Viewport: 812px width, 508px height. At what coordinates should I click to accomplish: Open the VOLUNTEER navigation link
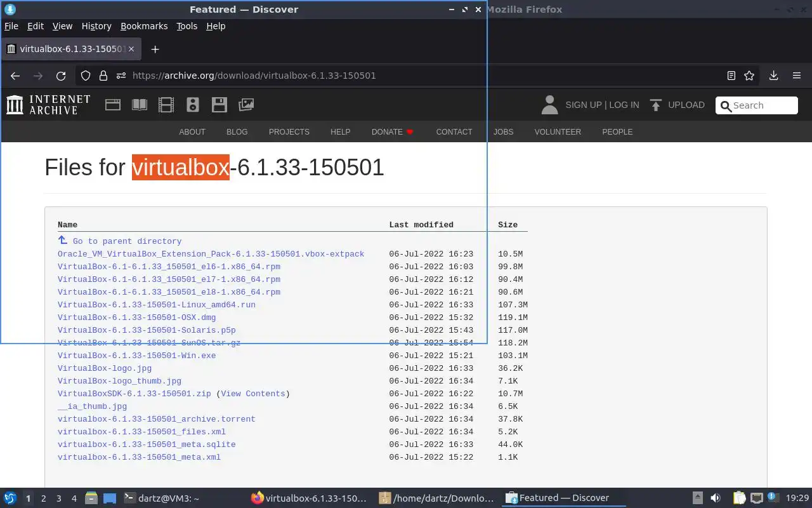558,132
